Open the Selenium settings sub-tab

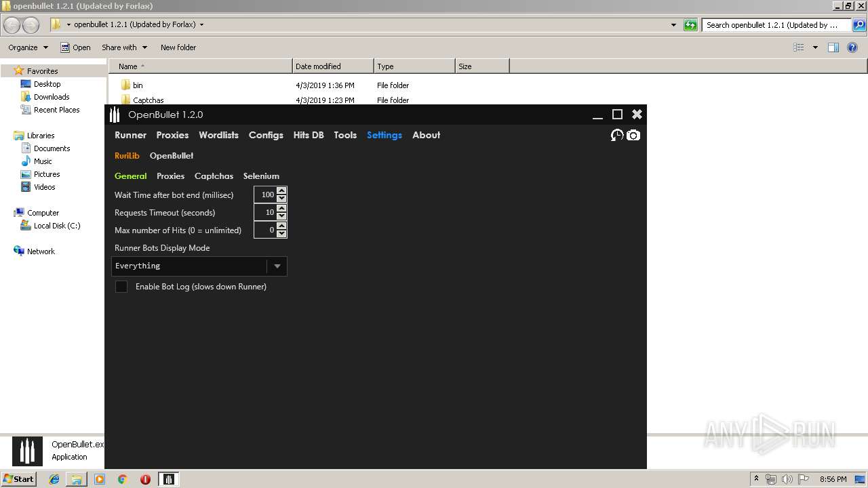(261, 176)
